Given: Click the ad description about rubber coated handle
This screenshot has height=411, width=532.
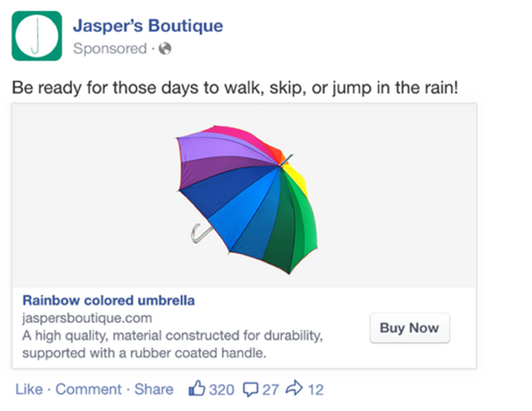Looking at the screenshot, I should click(x=172, y=344).
